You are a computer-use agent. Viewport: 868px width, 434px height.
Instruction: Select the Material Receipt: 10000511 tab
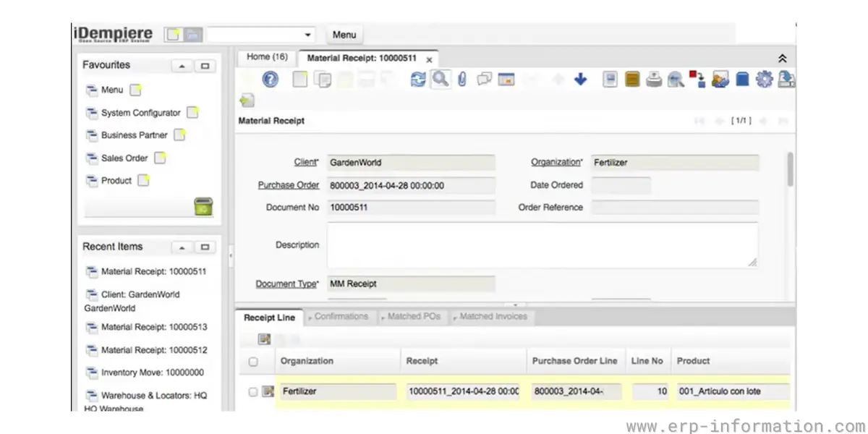click(362, 59)
